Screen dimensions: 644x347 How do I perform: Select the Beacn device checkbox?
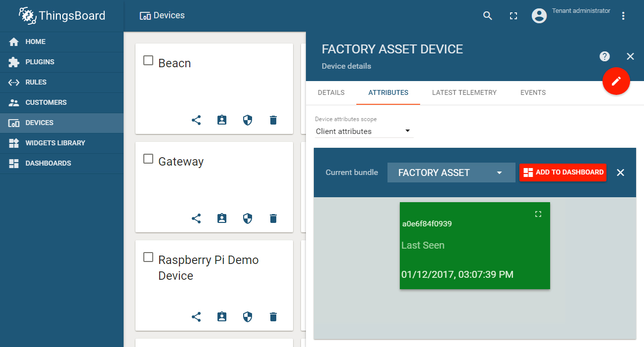coord(148,60)
